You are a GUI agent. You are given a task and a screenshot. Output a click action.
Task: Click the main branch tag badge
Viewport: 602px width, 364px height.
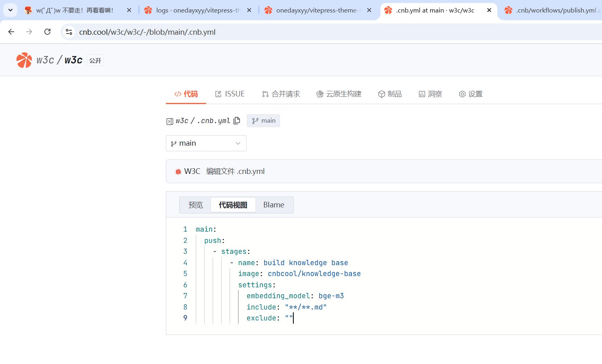click(x=263, y=121)
